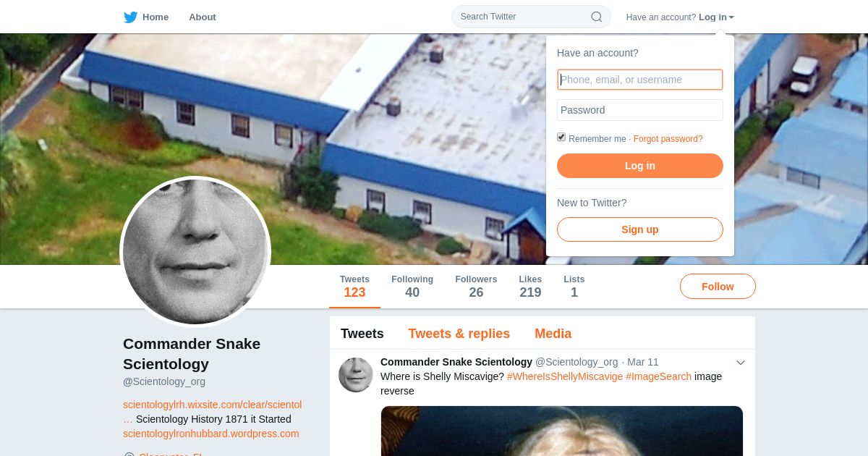Click the Sign up button
This screenshot has height=456, width=868.
(640, 229)
